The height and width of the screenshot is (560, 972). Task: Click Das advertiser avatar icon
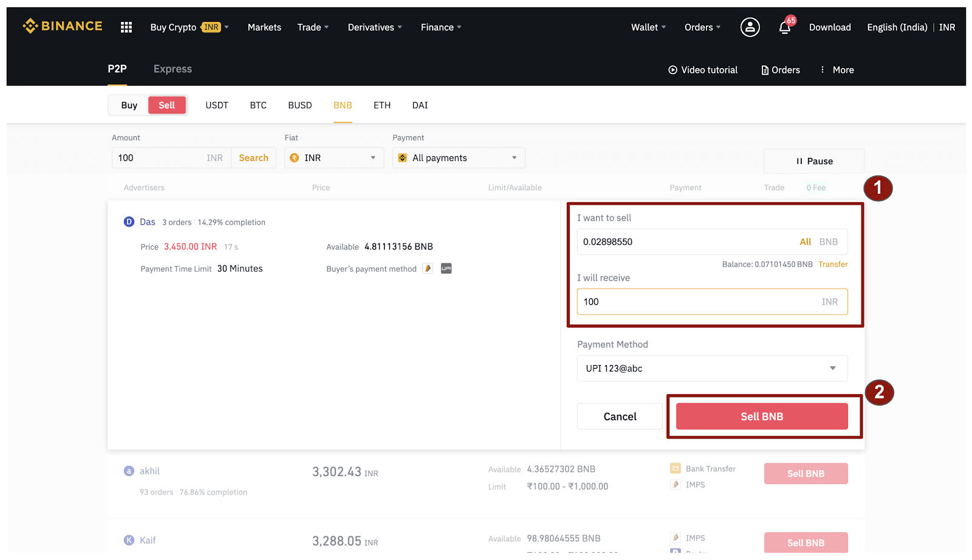(x=129, y=222)
